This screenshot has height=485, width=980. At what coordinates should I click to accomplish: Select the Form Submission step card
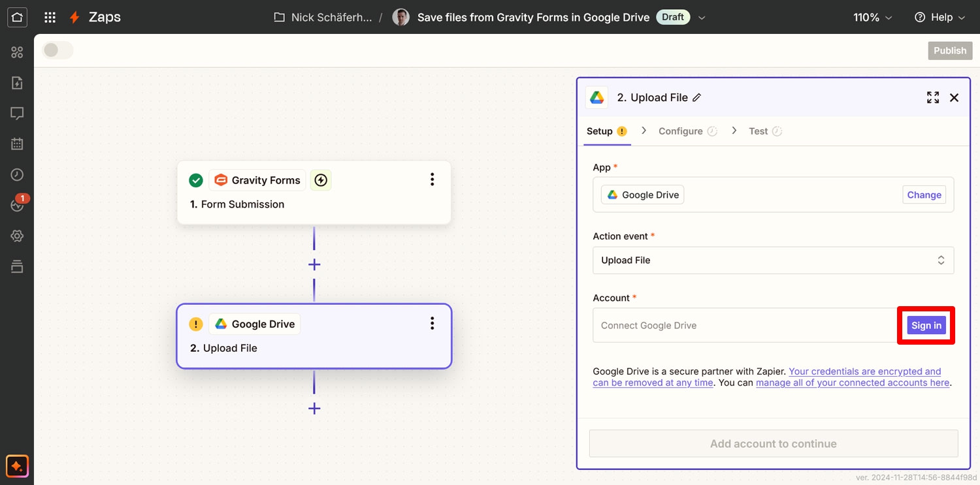[x=314, y=193]
